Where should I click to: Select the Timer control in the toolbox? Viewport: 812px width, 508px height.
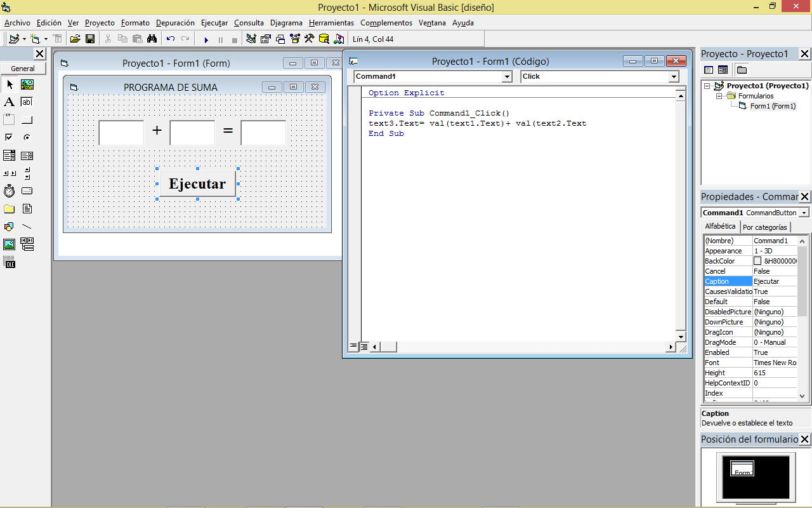tap(9, 190)
